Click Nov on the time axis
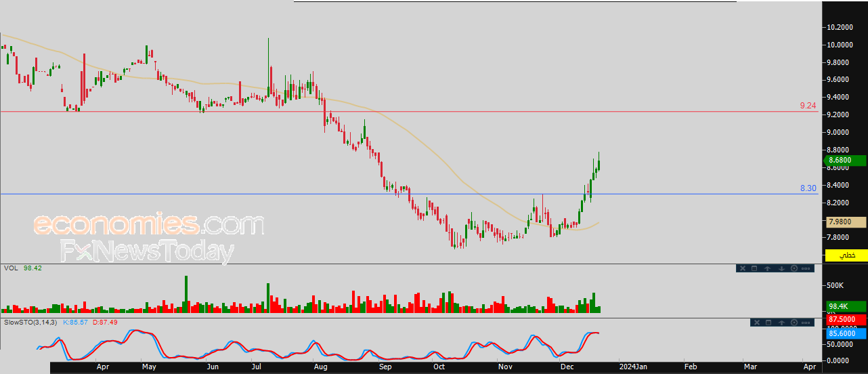Screen dimensions: 868x374 click(x=506, y=367)
